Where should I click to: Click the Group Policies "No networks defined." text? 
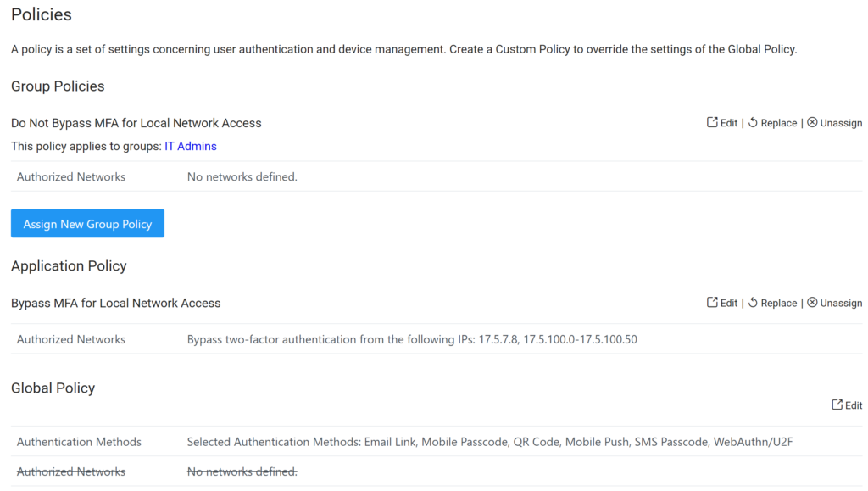click(x=242, y=177)
